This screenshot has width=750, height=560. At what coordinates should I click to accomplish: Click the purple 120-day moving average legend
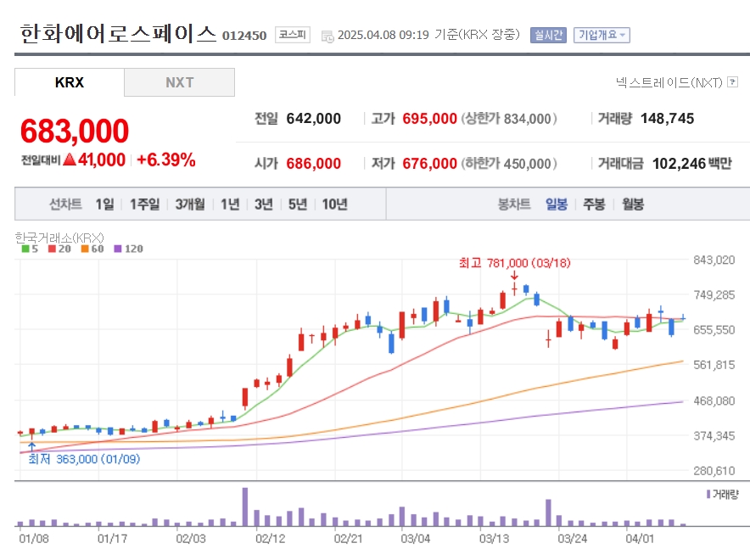point(129,249)
